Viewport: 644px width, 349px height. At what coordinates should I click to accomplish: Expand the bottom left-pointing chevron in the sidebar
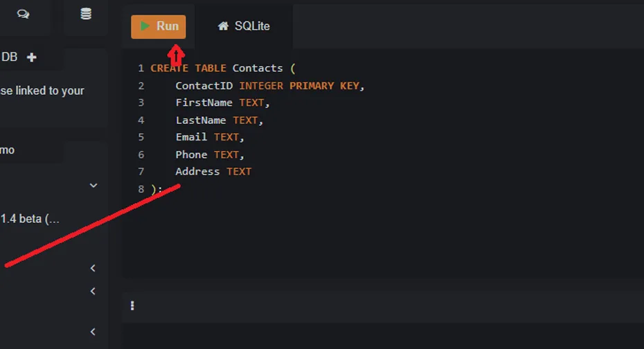click(x=93, y=332)
